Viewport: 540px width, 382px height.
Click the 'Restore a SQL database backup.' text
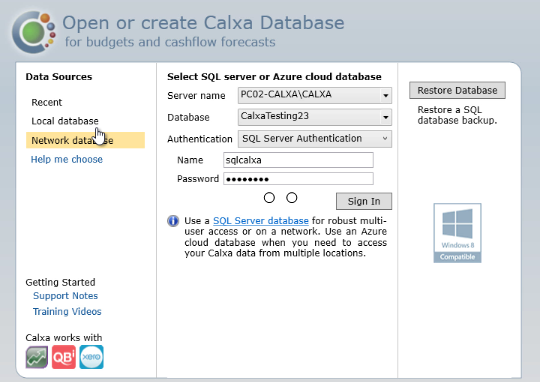pyautogui.click(x=457, y=115)
